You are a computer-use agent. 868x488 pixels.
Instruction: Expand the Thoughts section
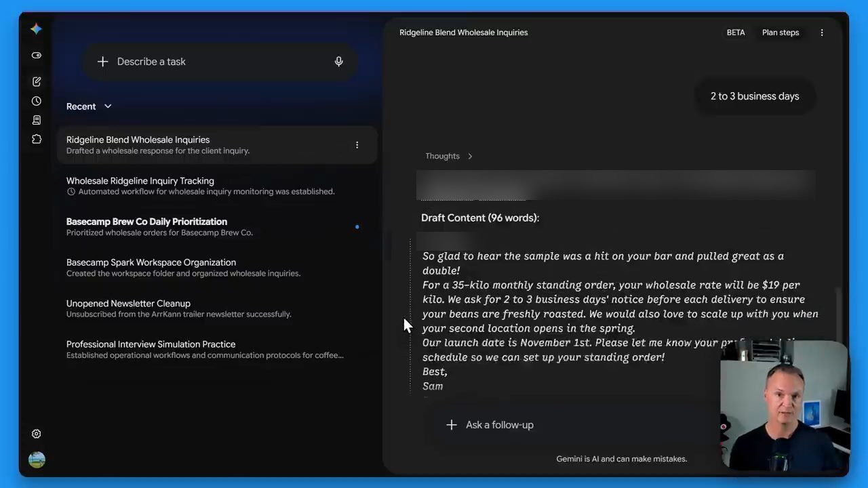click(448, 156)
